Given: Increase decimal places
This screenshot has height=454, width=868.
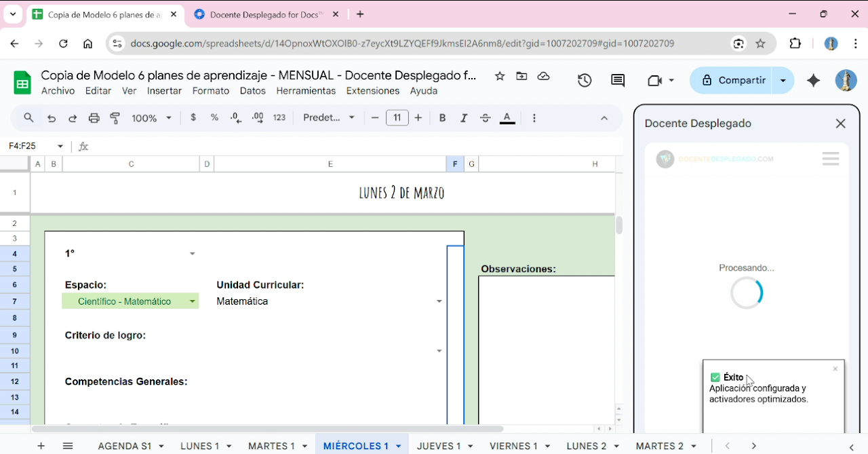Looking at the screenshot, I should tap(258, 117).
